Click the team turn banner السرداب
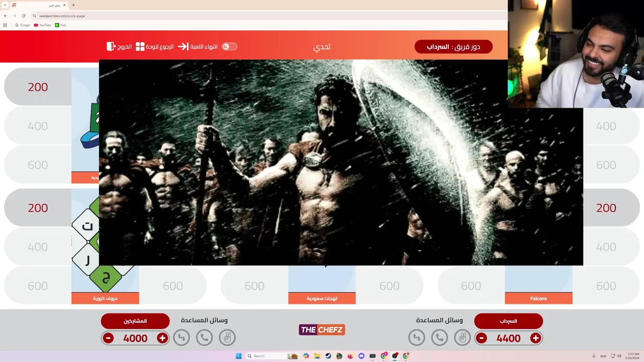644x362 pixels. coord(453,47)
